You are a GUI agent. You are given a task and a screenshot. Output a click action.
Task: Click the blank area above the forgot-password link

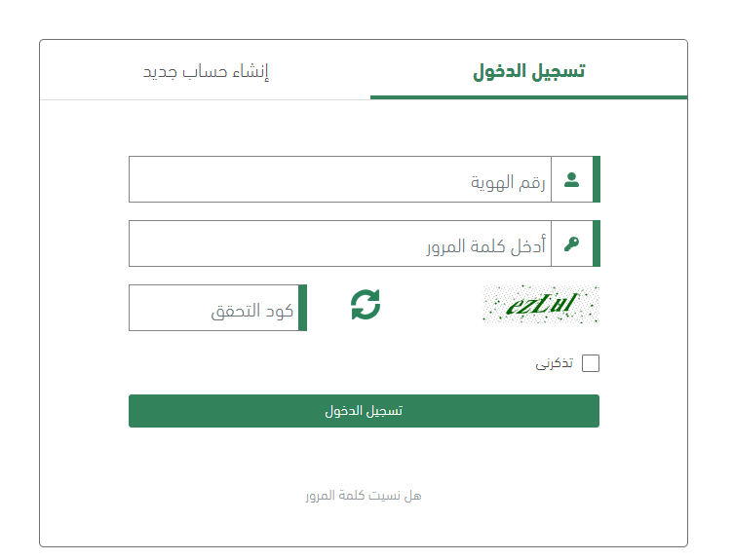click(364, 458)
